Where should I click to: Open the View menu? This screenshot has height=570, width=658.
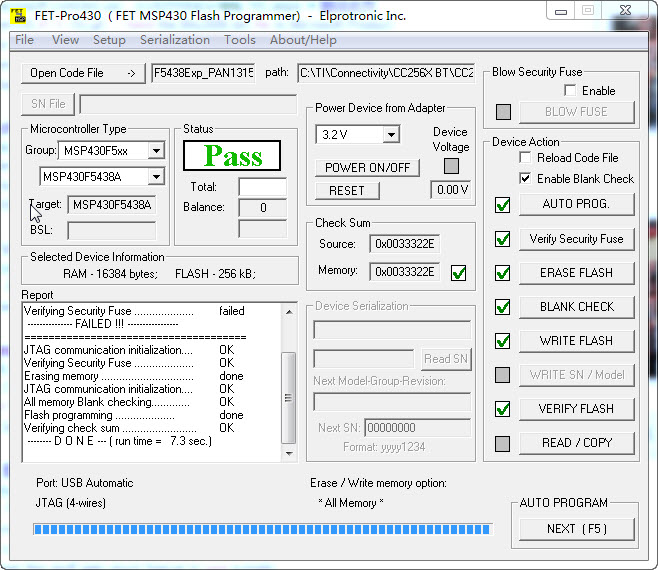(65, 40)
